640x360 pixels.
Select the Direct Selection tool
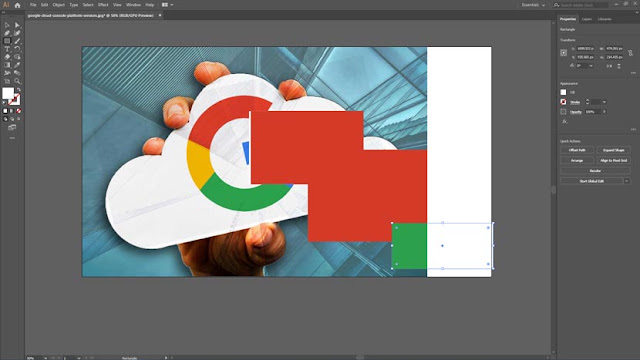17,25
